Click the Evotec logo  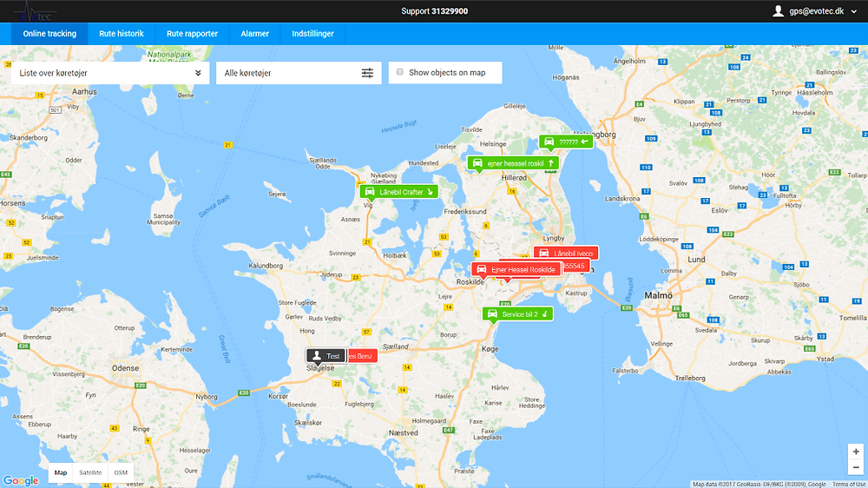coord(35,12)
